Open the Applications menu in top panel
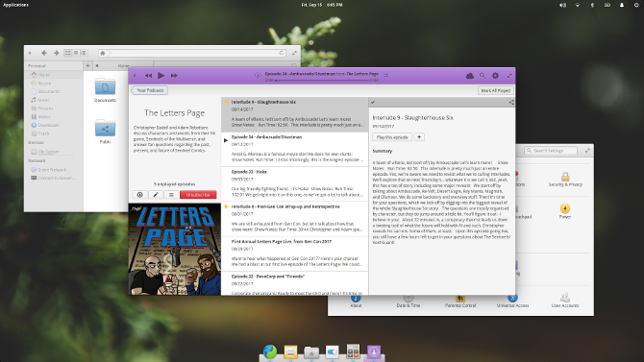This screenshot has width=644, height=362. coord(16,5)
